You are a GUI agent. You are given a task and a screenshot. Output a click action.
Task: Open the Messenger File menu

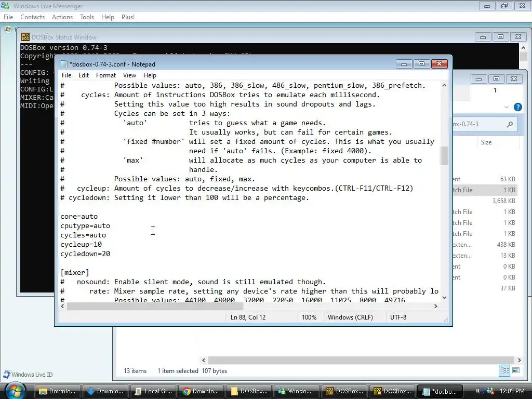[8, 17]
